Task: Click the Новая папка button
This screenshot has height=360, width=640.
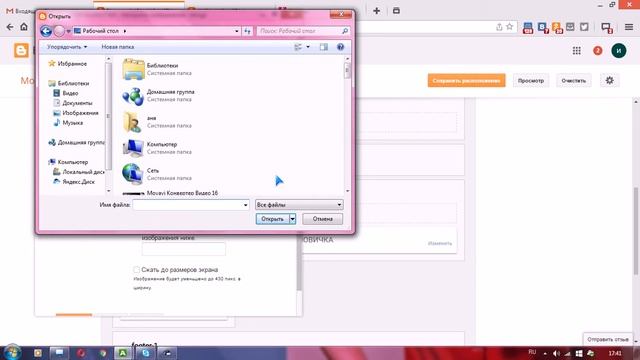Action: coord(118,47)
